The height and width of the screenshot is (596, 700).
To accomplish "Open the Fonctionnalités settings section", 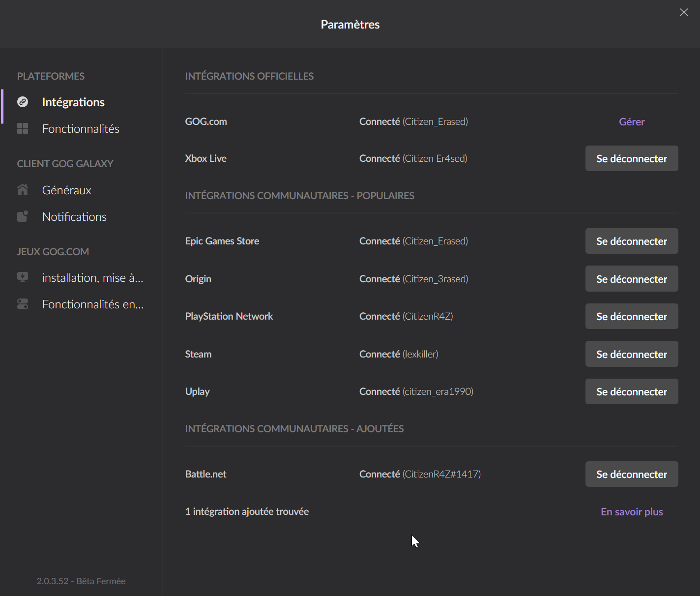I will coord(81,129).
